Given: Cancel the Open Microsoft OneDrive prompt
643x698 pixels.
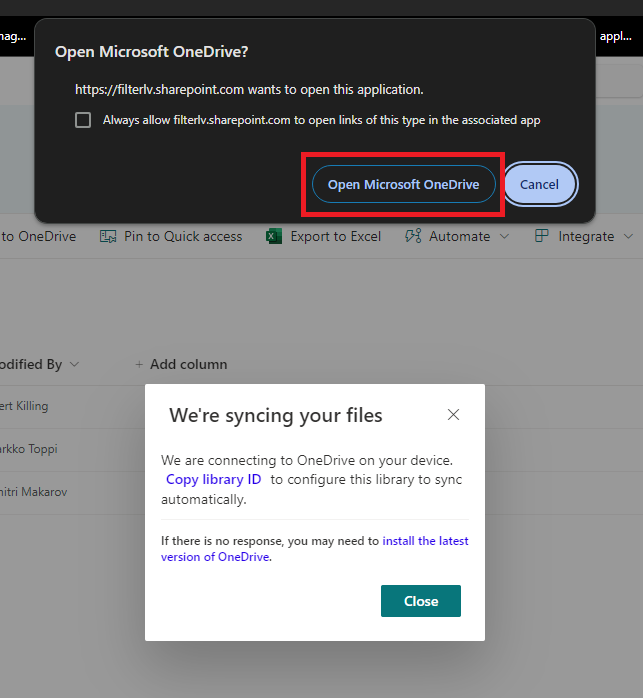Looking at the screenshot, I should pos(539,184).
